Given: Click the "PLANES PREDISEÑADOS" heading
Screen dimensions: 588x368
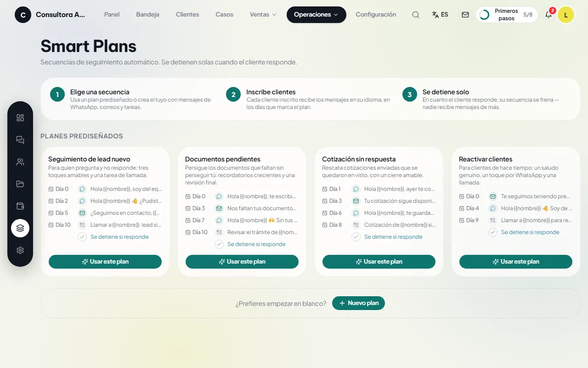Looking at the screenshot, I should pyautogui.click(x=82, y=136).
